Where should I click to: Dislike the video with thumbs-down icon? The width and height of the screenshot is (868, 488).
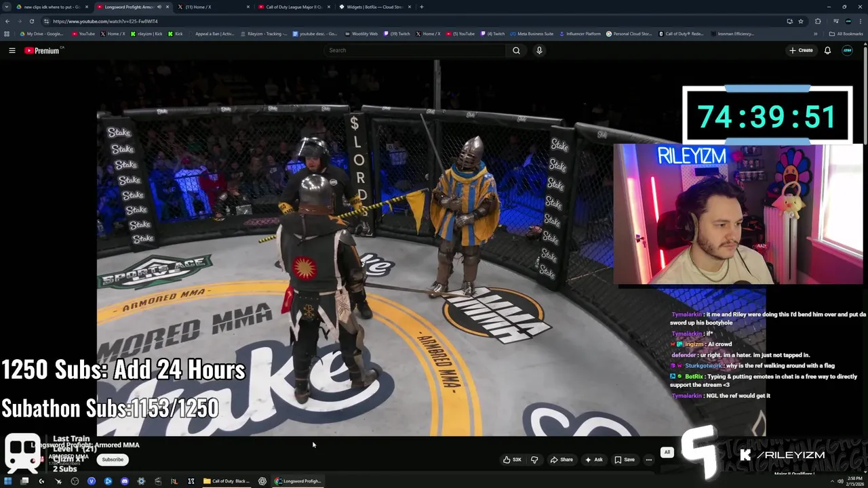(x=534, y=460)
